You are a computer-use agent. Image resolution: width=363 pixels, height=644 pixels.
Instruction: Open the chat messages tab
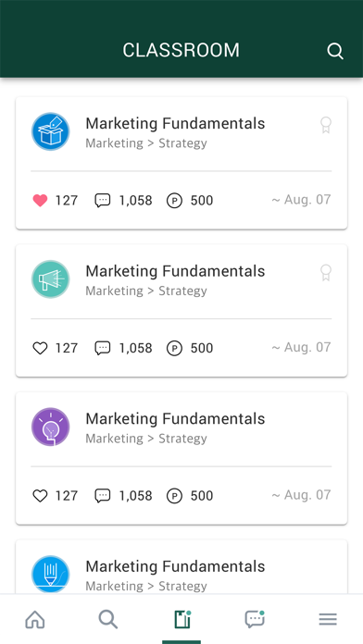click(x=255, y=619)
